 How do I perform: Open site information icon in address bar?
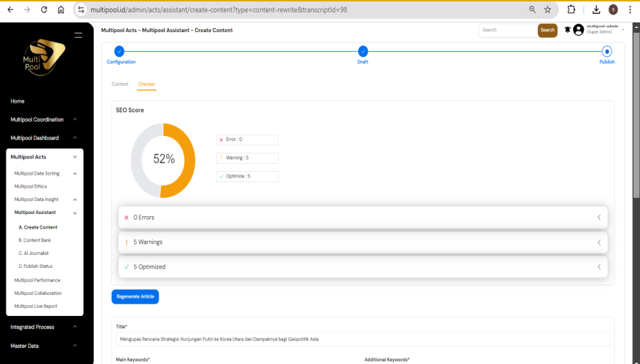(81, 9)
